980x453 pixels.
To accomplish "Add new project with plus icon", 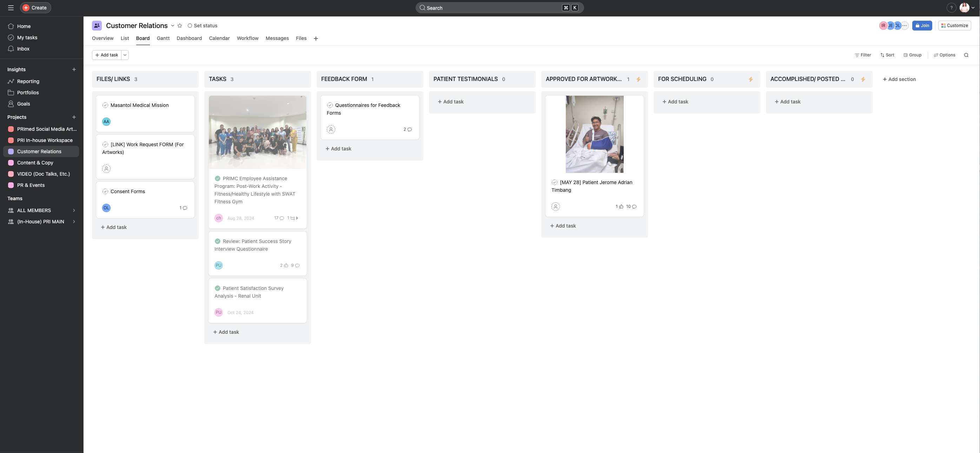I will tap(74, 117).
